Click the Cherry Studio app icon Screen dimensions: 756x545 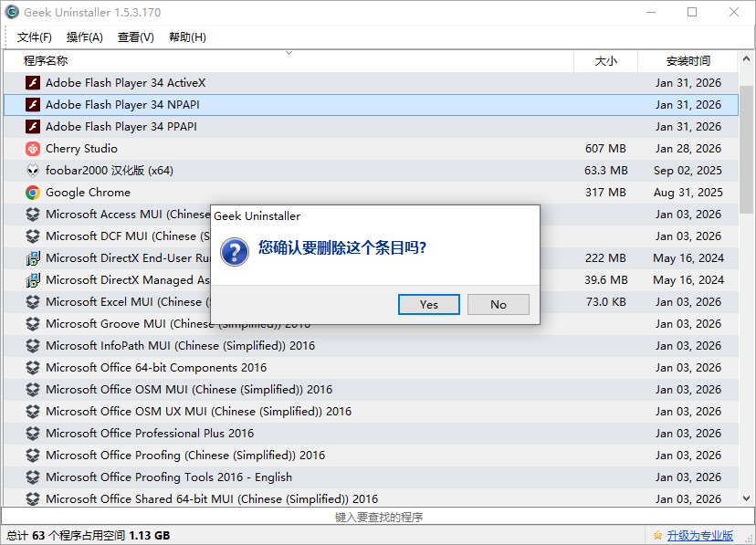[x=31, y=148]
